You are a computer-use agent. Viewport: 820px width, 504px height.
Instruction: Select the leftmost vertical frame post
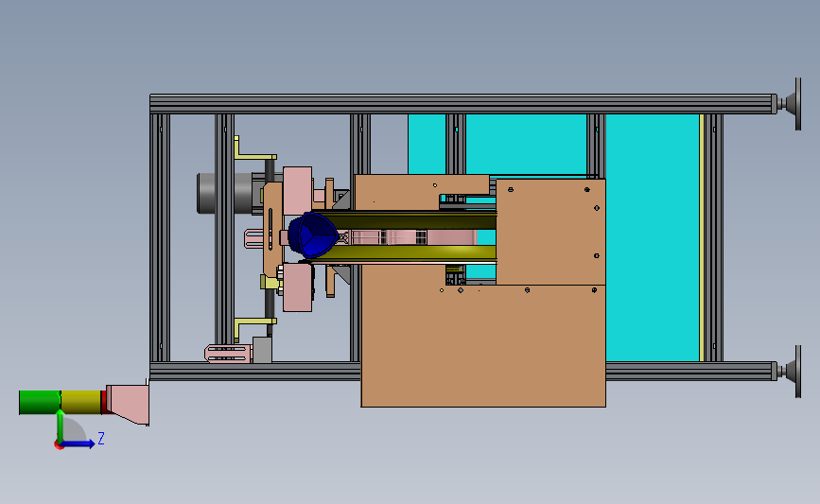coord(160,237)
